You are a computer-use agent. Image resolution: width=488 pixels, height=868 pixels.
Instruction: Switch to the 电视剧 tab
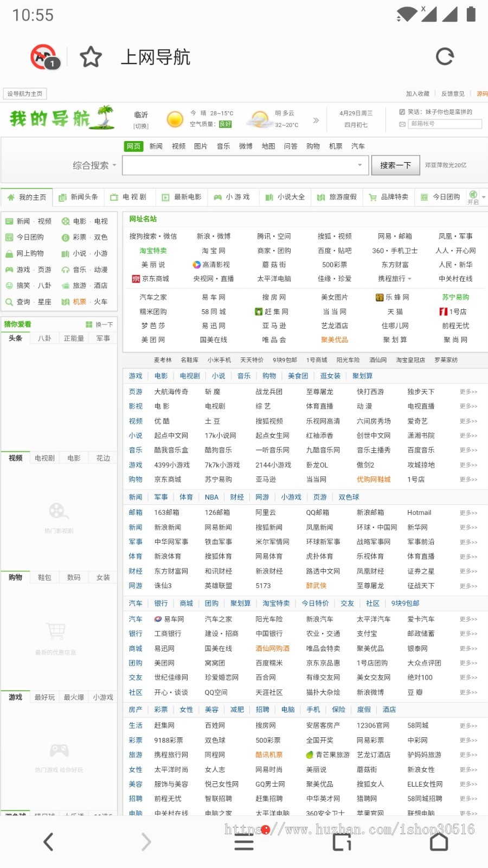pos(129,197)
